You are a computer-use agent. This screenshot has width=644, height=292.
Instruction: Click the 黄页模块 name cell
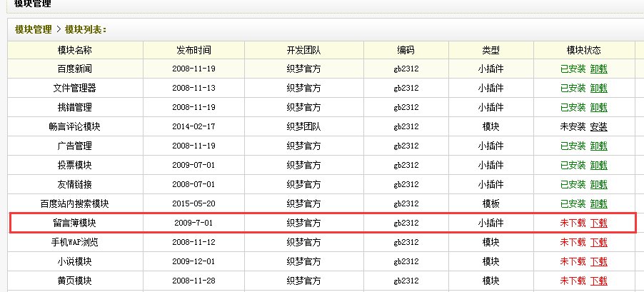point(74,281)
